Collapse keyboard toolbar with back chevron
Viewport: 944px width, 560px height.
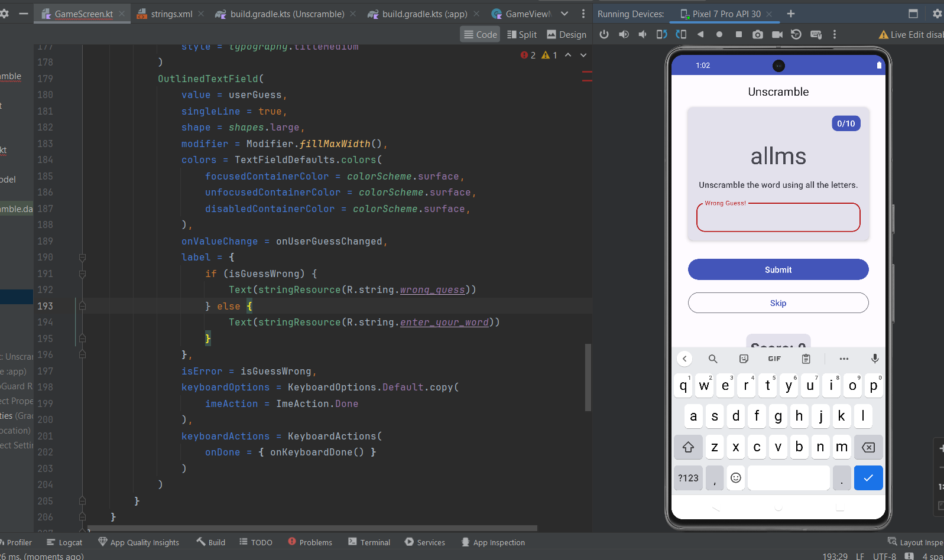tap(685, 359)
